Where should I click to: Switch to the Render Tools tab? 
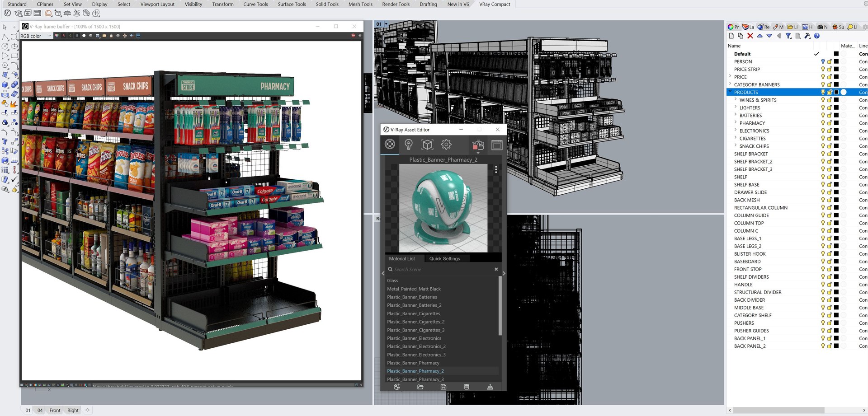coord(396,4)
